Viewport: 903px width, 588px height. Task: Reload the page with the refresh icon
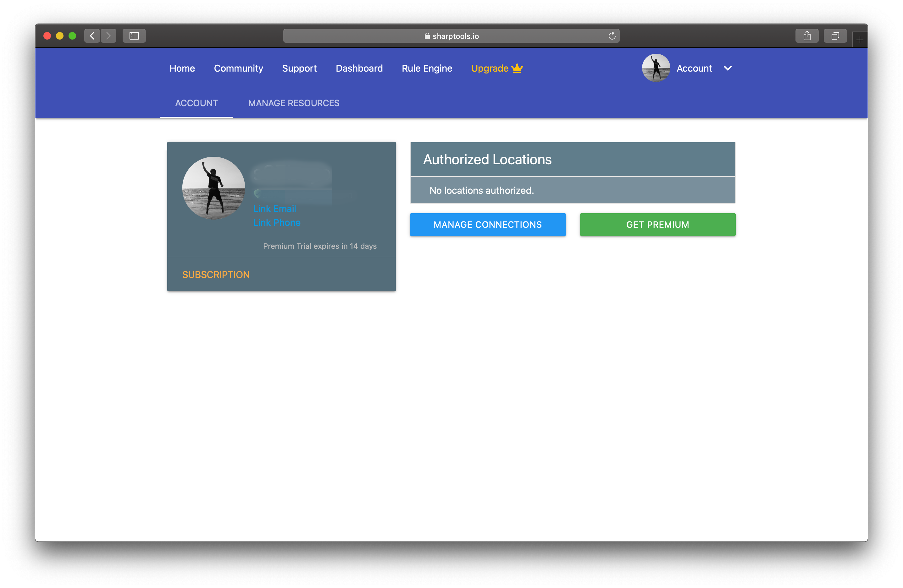pos(612,36)
